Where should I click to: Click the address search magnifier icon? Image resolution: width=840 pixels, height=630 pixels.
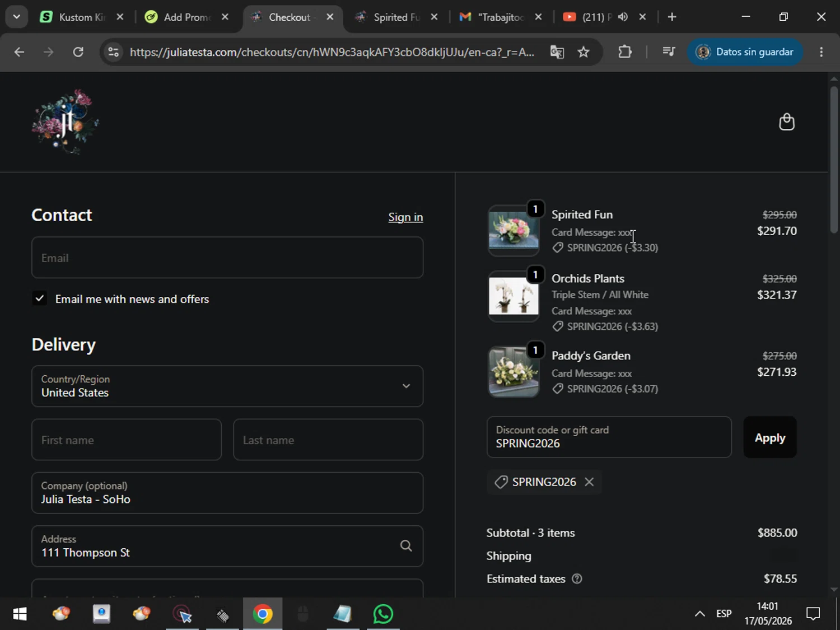click(x=406, y=546)
